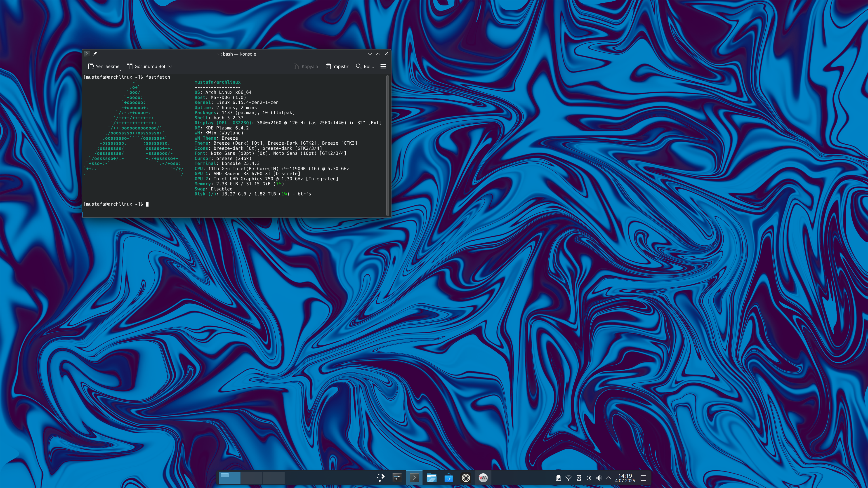The width and height of the screenshot is (868, 488).
Task: Minimize the Konsole window
Action: tap(370, 54)
